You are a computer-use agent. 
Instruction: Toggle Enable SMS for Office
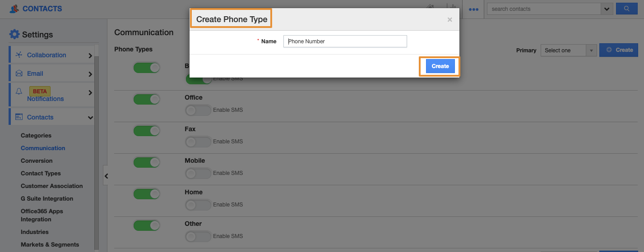click(198, 110)
